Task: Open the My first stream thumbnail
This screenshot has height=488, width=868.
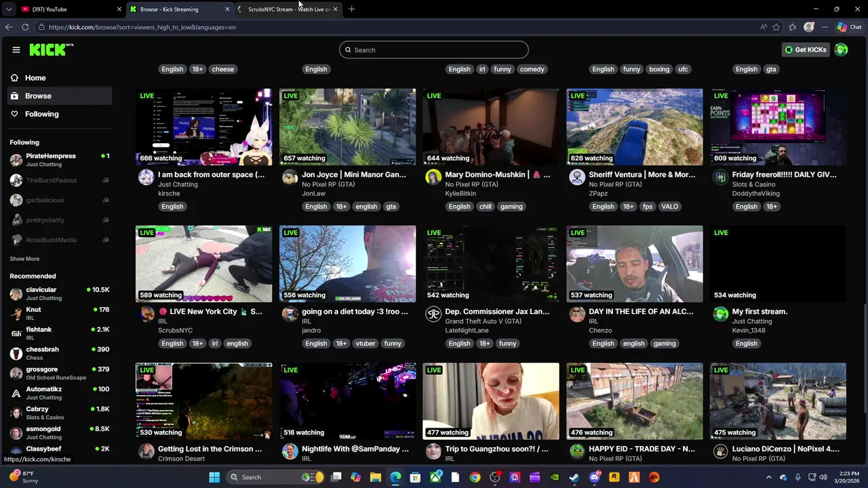Action: pyautogui.click(x=778, y=264)
